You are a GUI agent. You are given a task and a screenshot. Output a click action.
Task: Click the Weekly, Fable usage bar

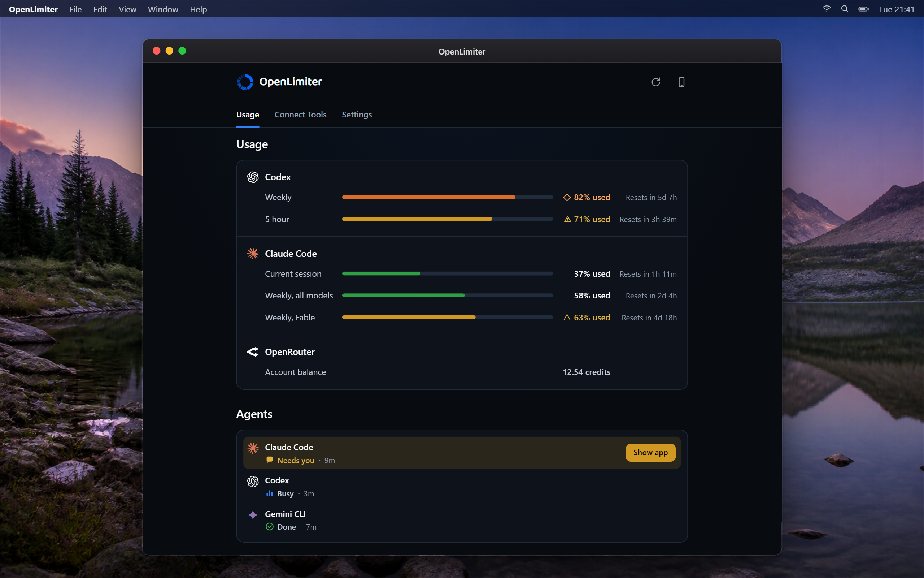448,317
